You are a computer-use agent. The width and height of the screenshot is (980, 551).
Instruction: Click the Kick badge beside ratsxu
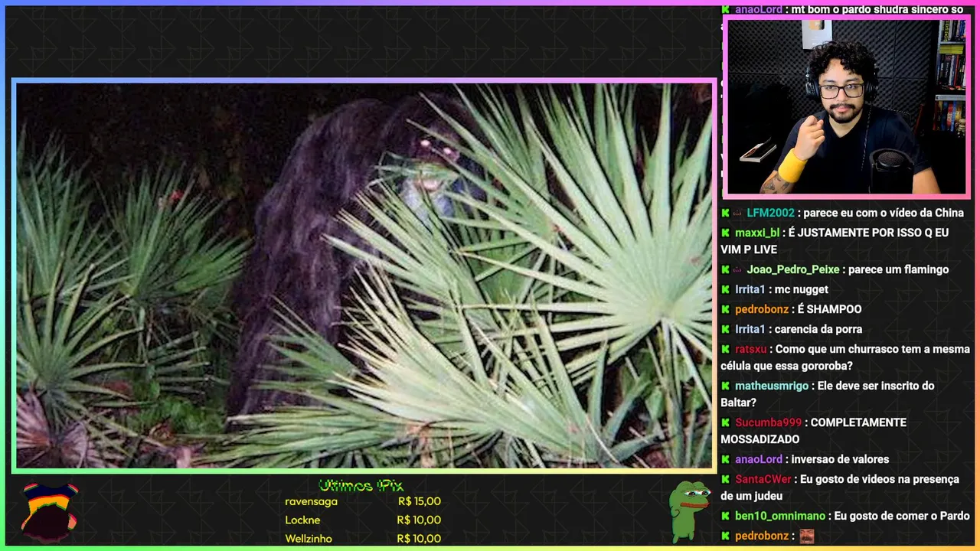pos(725,349)
